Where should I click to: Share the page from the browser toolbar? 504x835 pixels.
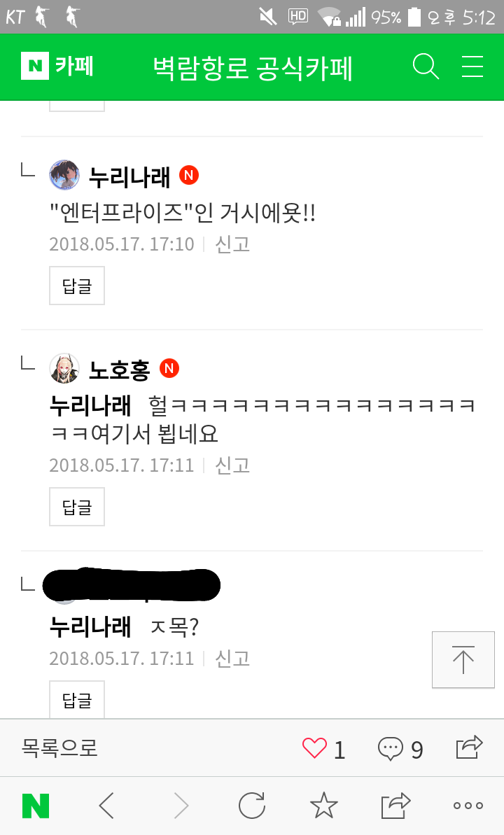(395, 805)
